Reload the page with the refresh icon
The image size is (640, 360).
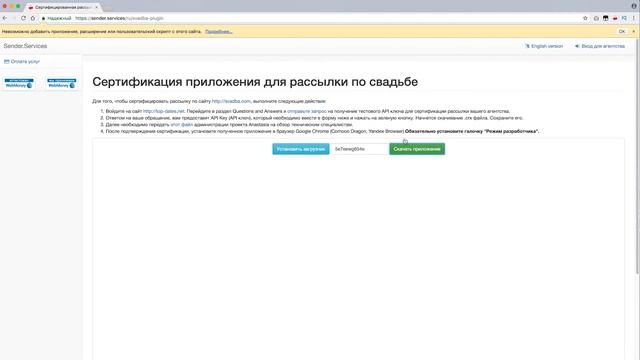click(23, 18)
